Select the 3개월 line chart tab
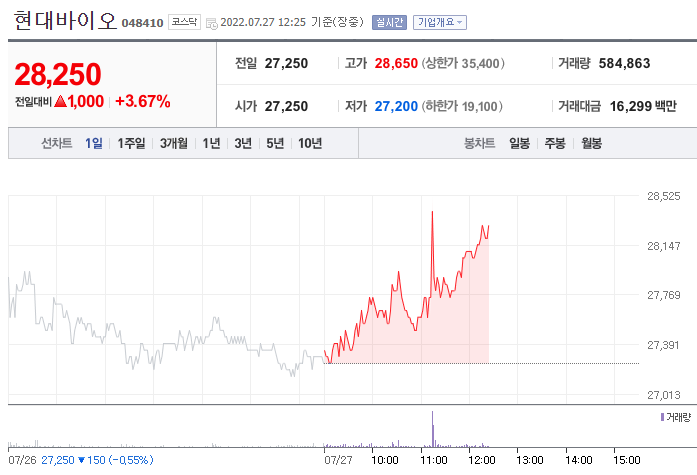The height and width of the screenshot is (475, 697). [x=174, y=143]
